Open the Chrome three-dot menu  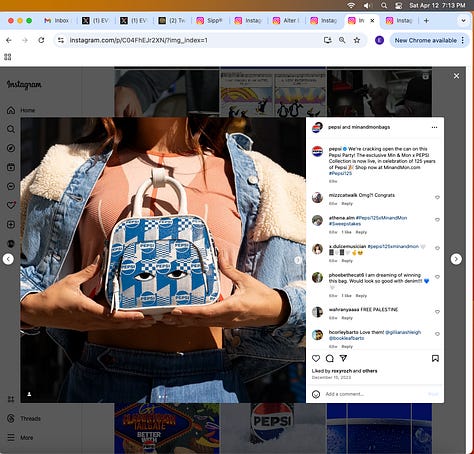pos(463,40)
